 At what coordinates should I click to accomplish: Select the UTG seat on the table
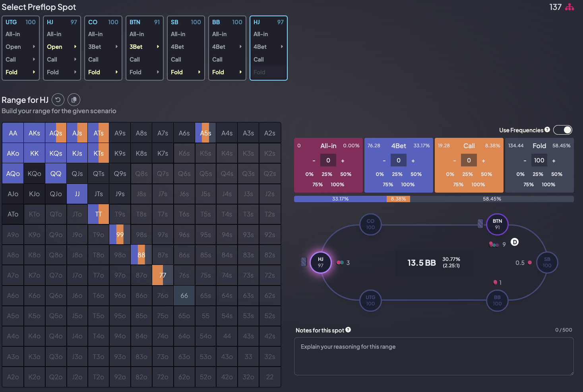click(370, 300)
